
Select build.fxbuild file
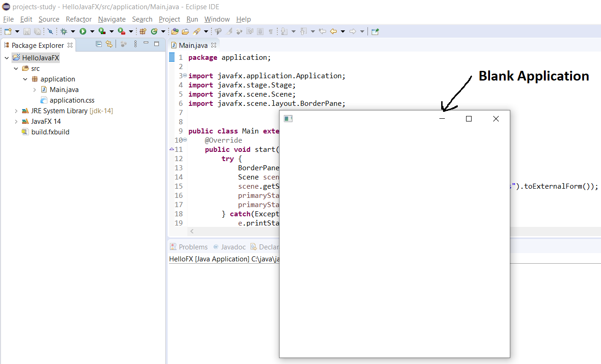(x=50, y=132)
